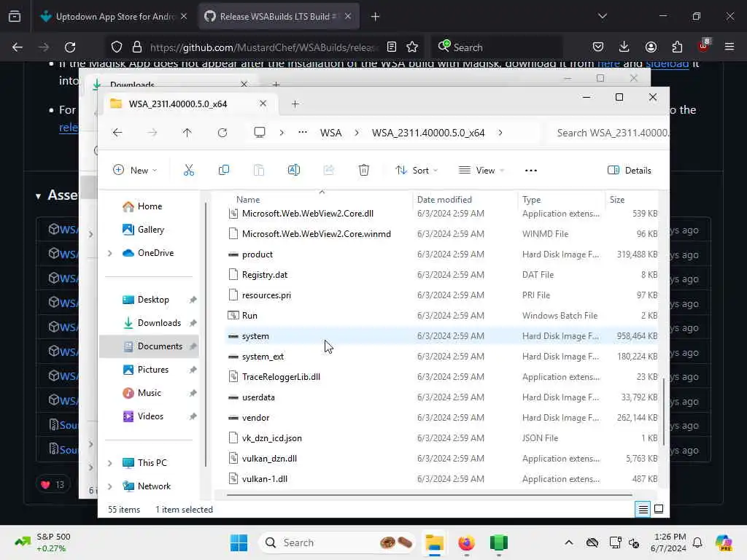Open Gallery in the navigation pane
The width and height of the screenshot is (747, 560).
click(144, 230)
